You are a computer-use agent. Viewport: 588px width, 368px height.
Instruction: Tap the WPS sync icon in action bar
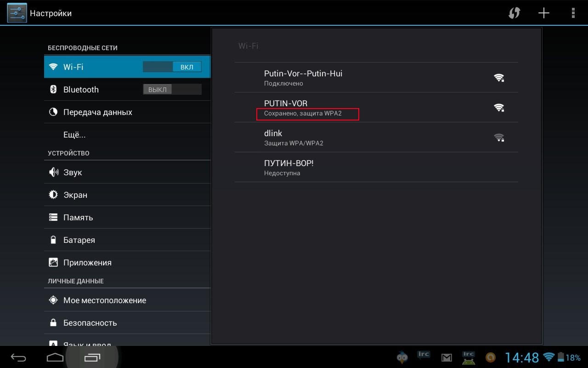tap(514, 13)
